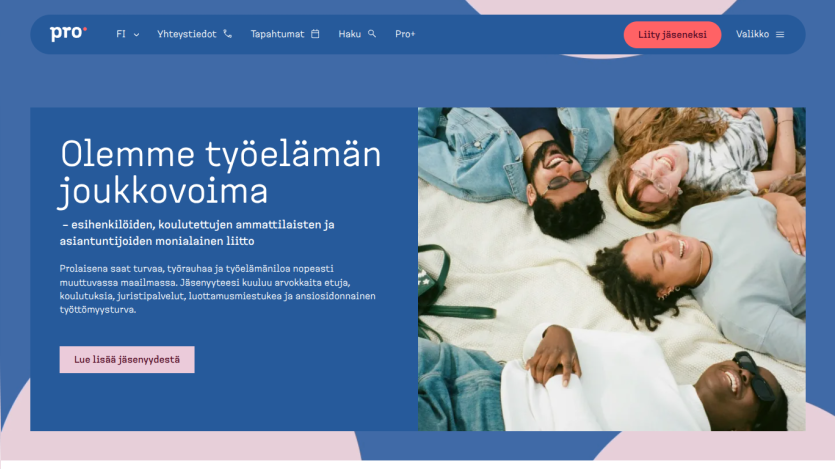The width and height of the screenshot is (835, 469).
Task: Click Lue lisää jäsenyydestä button
Action: [x=127, y=359]
